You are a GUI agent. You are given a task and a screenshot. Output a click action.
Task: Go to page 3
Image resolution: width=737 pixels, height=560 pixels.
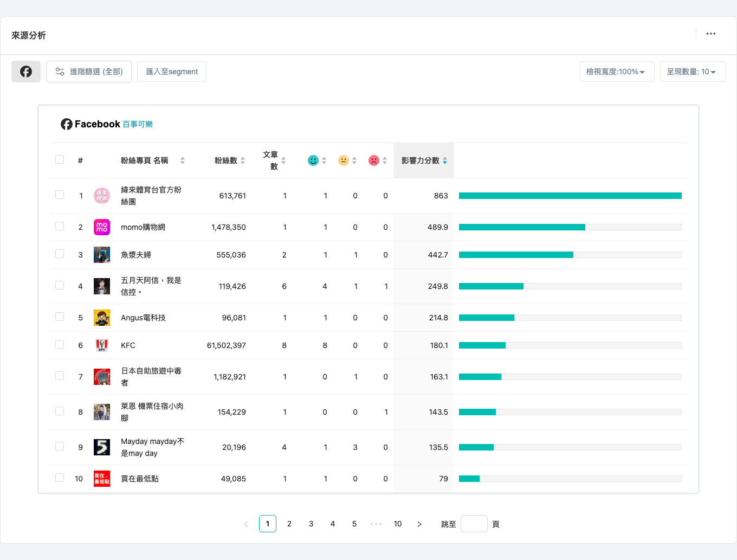click(x=311, y=524)
